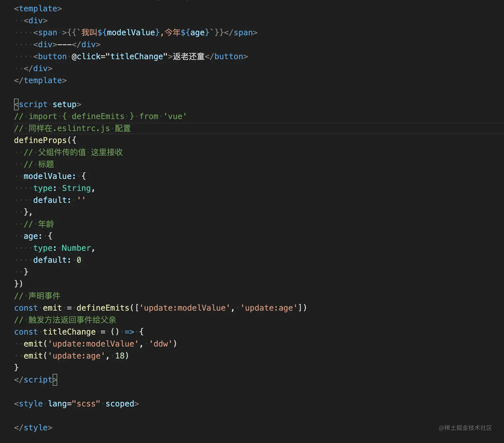This screenshot has width=504, height=443.
Task: Click the <script setup> opening tag
Action: point(48,105)
